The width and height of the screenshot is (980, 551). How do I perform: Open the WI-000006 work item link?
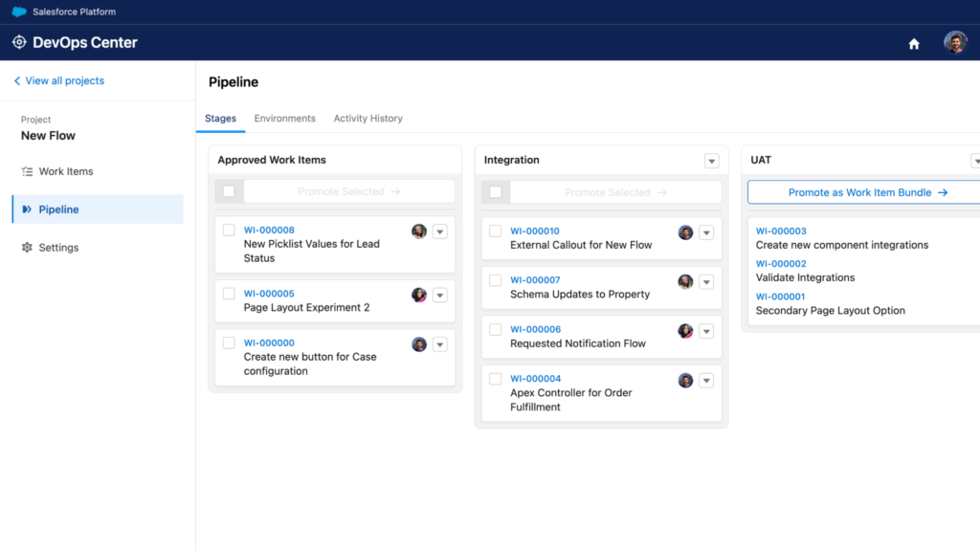tap(536, 330)
